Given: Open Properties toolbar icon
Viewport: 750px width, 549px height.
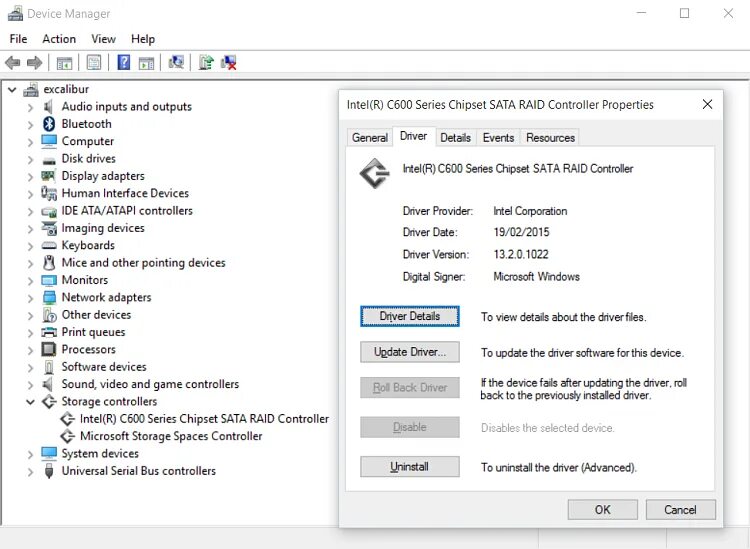Looking at the screenshot, I should coord(94,63).
